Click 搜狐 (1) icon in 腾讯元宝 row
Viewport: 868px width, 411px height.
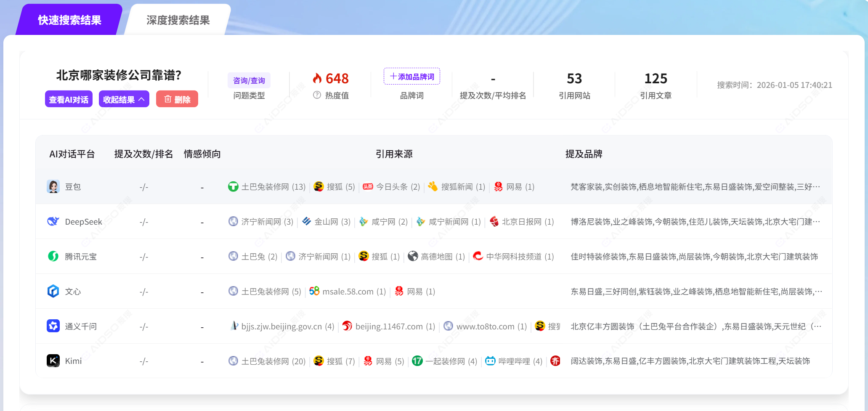point(364,256)
